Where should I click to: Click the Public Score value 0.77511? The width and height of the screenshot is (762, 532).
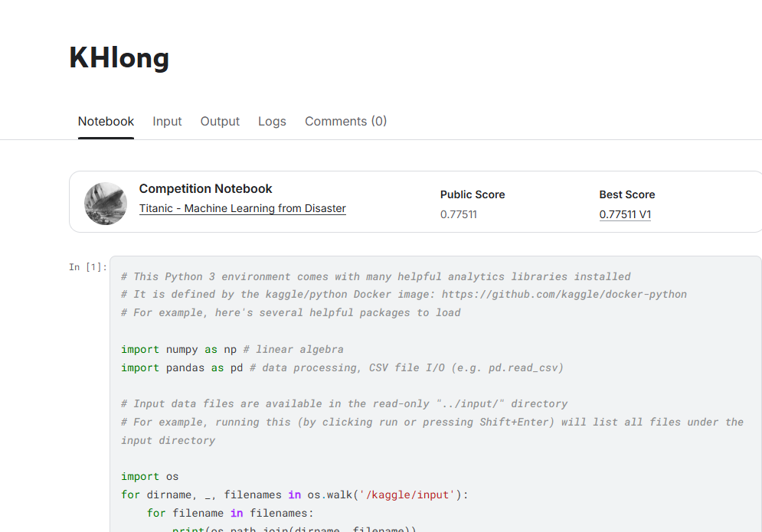(x=458, y=214)
